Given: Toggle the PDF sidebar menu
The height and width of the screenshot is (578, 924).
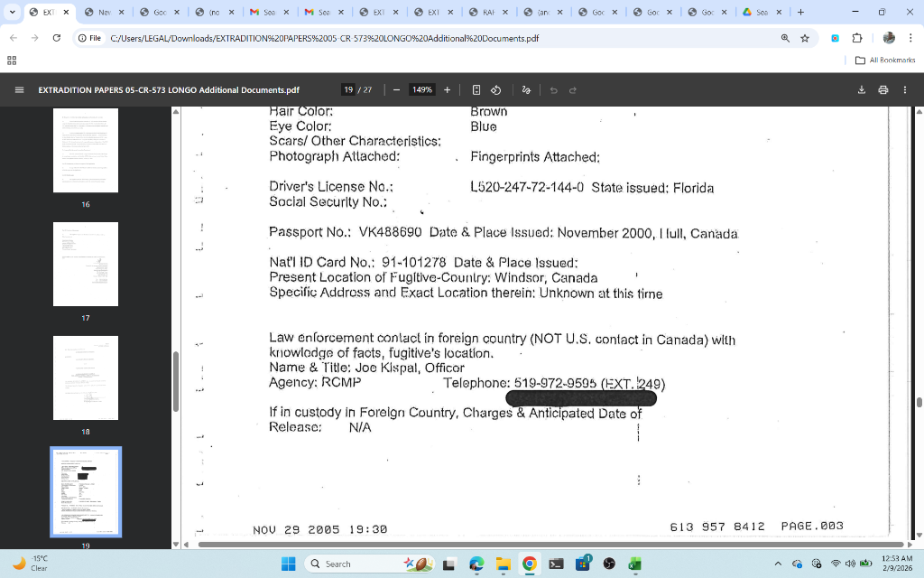Looking at the screenshot, I should pyautogui.click(x=19, y=90).
